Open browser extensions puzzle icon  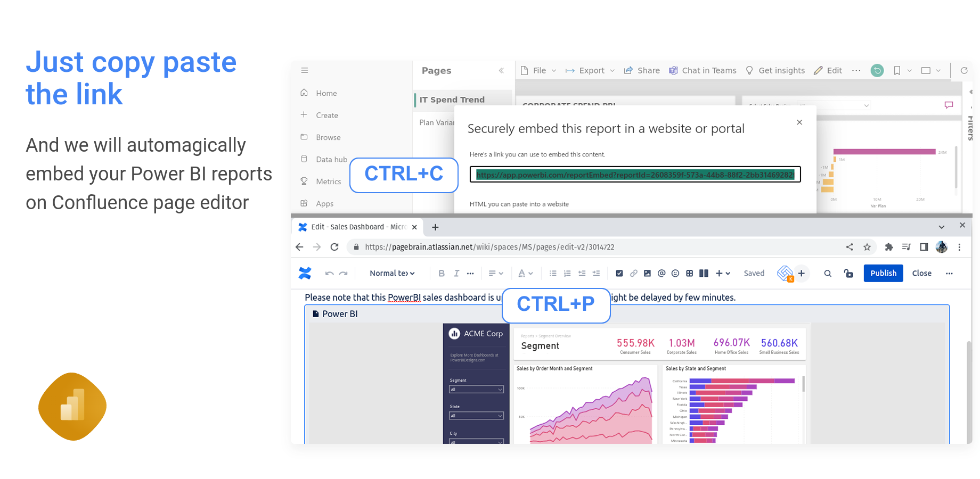click(888, 247)
